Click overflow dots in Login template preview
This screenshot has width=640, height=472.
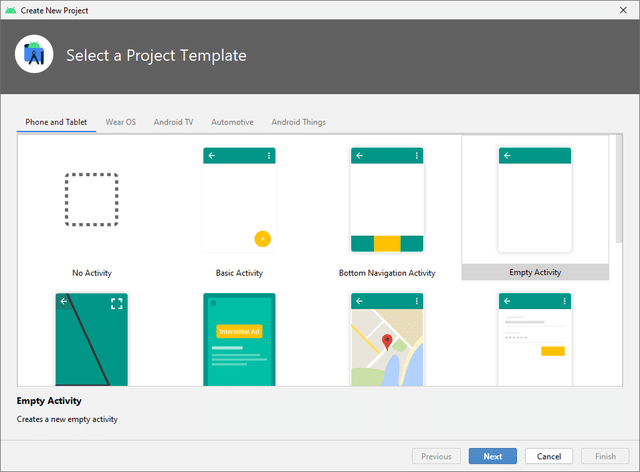click(564, 301)
